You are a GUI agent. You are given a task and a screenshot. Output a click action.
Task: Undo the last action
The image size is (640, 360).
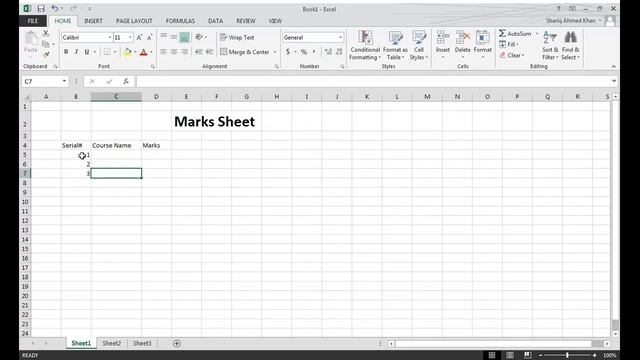[x=55, y=9]
